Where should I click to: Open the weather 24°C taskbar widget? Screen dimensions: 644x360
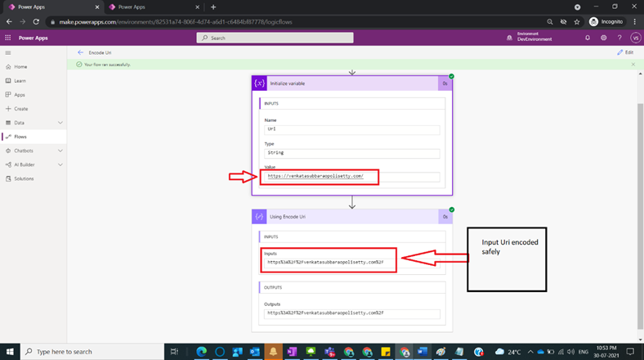508,352
